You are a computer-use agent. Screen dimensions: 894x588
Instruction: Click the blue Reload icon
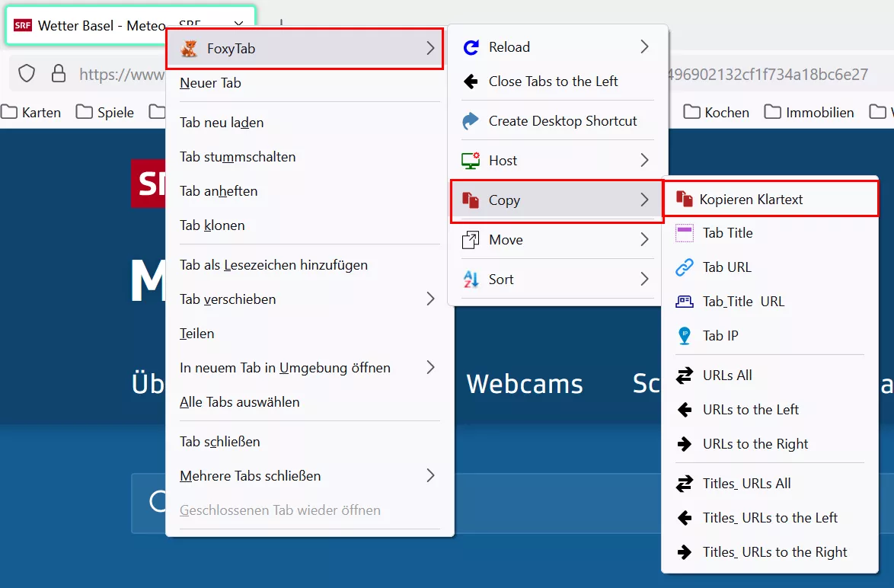pyautogui.click(x=471, y=46)
